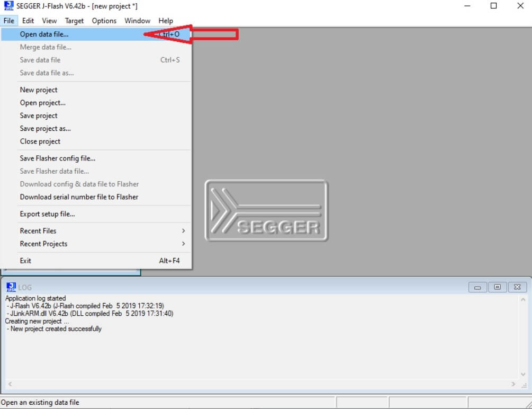Click the J-Flash icon in the LOG window
Viewport: 532px width, 409px height.
[11, 287]
